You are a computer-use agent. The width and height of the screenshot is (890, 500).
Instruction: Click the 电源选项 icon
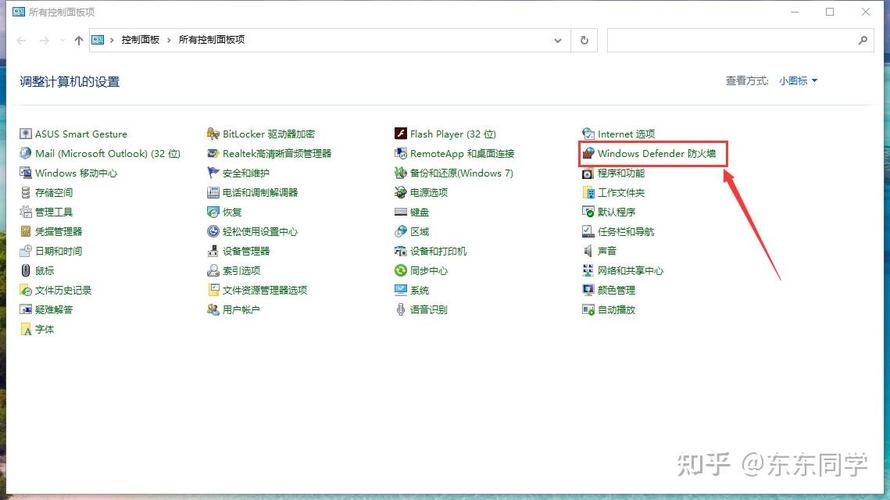401,192
